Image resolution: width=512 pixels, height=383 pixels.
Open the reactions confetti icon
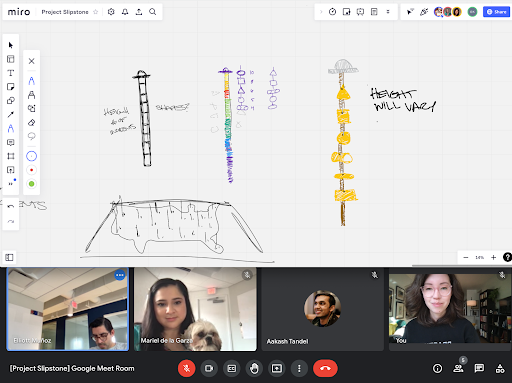pos(424,12)
